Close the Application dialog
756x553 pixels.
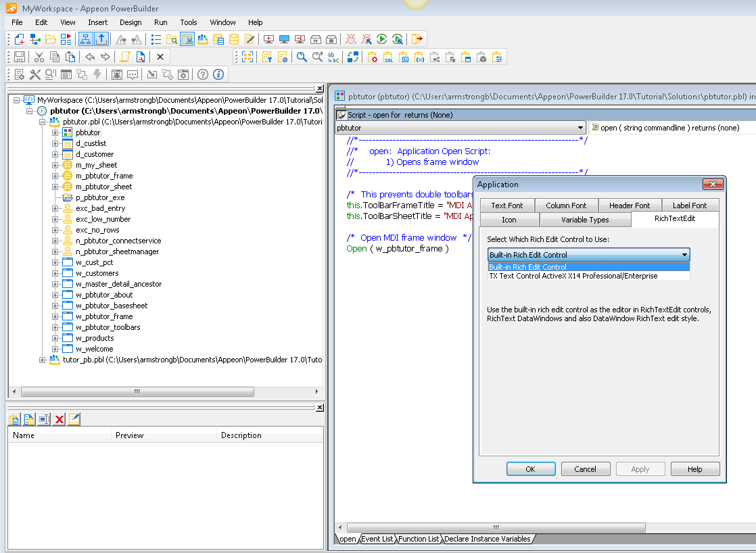(x=713, y=184)
